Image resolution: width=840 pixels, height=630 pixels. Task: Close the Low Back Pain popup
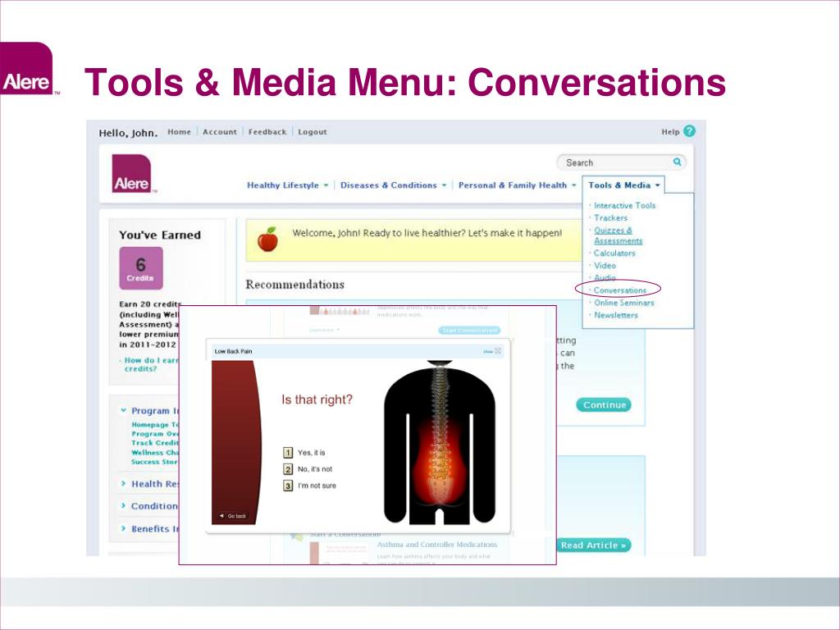coord(492,351)
